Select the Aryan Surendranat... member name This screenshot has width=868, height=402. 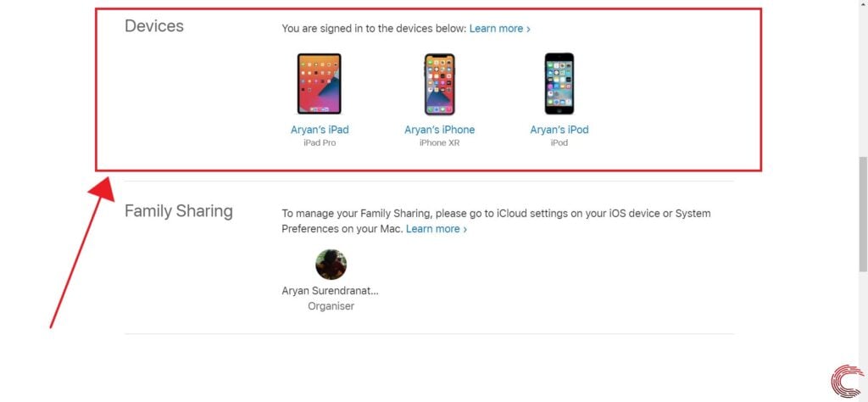coord(331,291)
